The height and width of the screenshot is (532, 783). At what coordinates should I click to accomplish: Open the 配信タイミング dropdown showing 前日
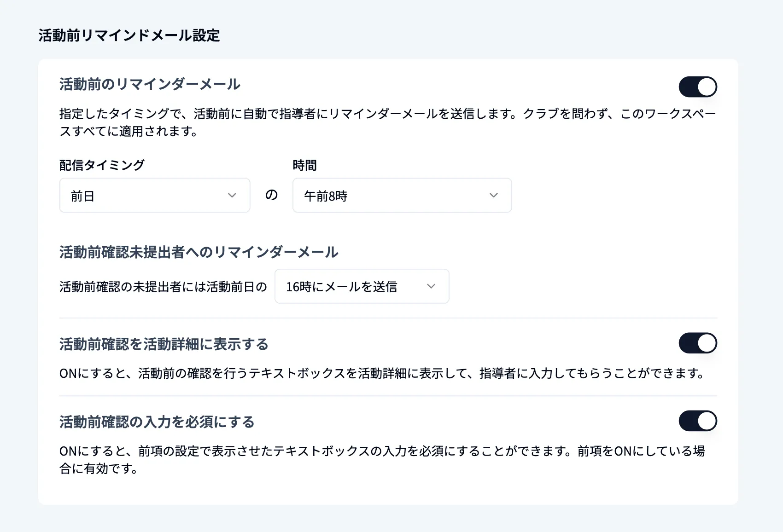[x=154, y=196]
